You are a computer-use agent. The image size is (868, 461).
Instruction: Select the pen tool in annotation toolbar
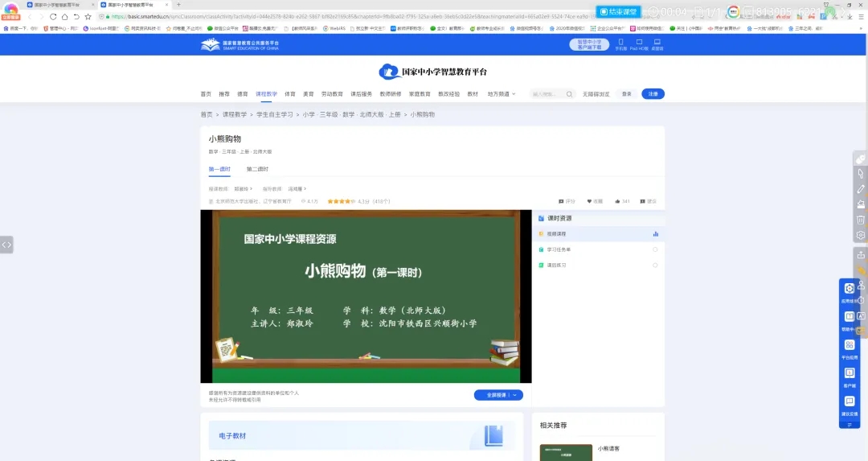pos(861,188)
